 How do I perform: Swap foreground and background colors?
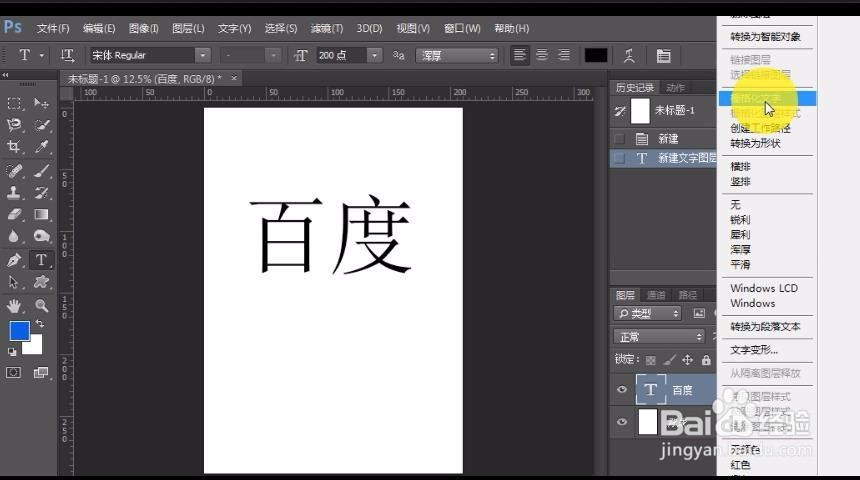tap(39, 324)
